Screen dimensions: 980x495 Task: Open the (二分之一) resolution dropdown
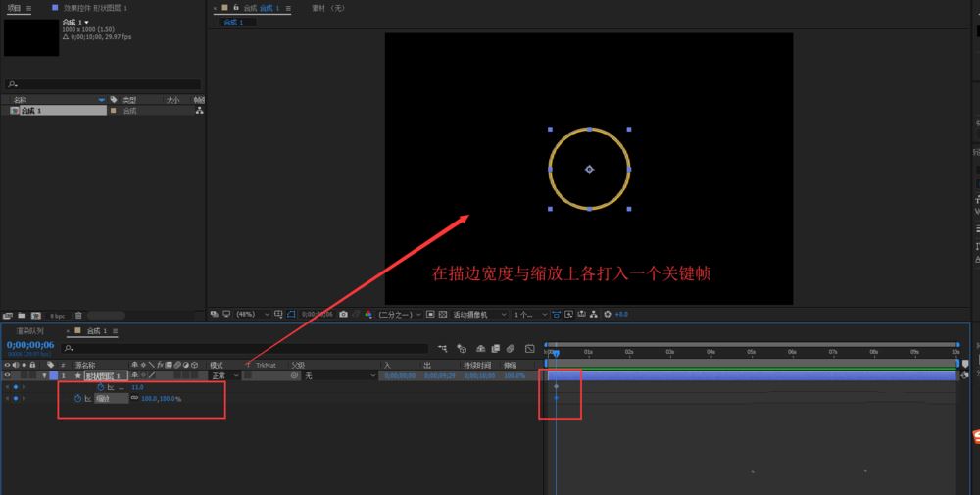[400, 315]
